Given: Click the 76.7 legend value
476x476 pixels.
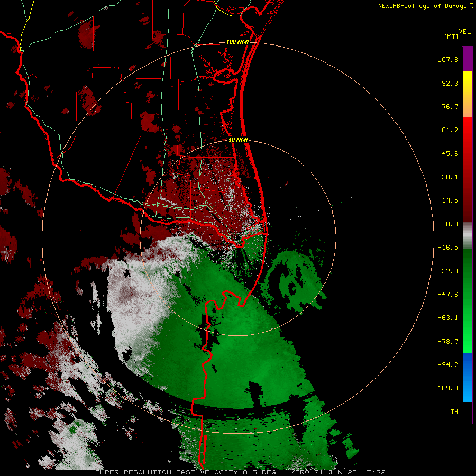Looking at the screenshot, I should [x=450, y=106].
